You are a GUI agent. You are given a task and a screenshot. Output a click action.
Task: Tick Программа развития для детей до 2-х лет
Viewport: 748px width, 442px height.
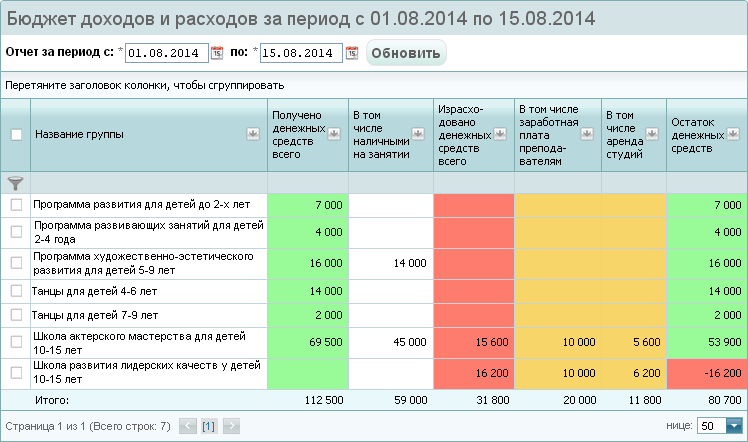[16, 205]
